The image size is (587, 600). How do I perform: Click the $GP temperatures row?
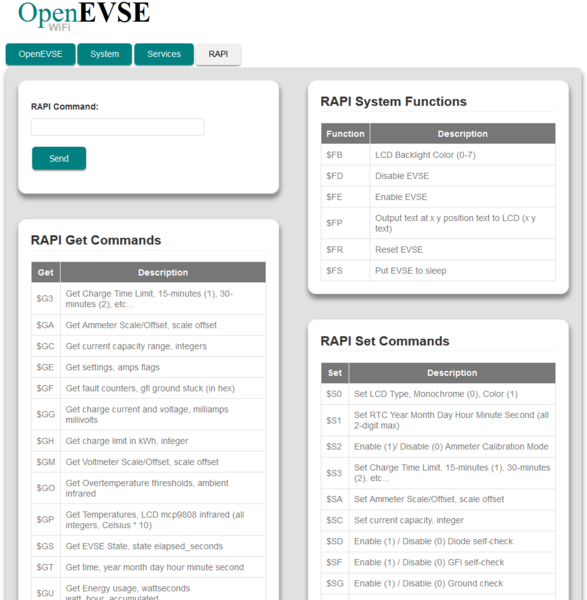tap(148, 520)
